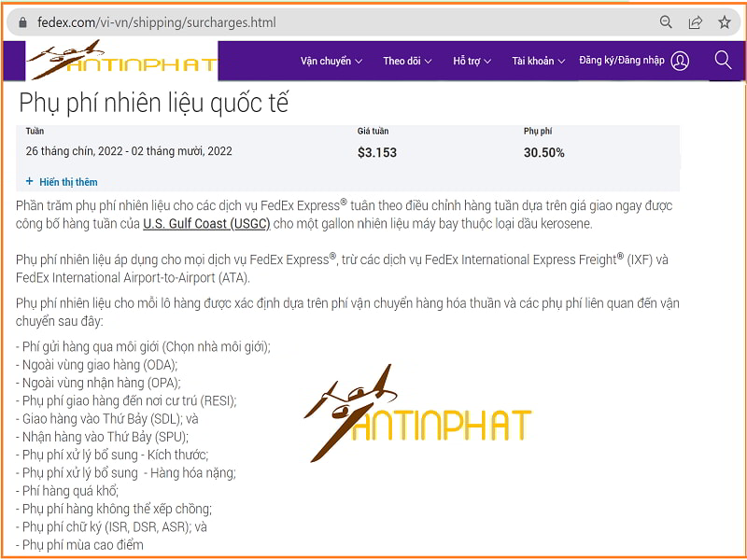
Task: Click Đăng ký/Đăng nhập sign-in text
Action: click(622, 61)
